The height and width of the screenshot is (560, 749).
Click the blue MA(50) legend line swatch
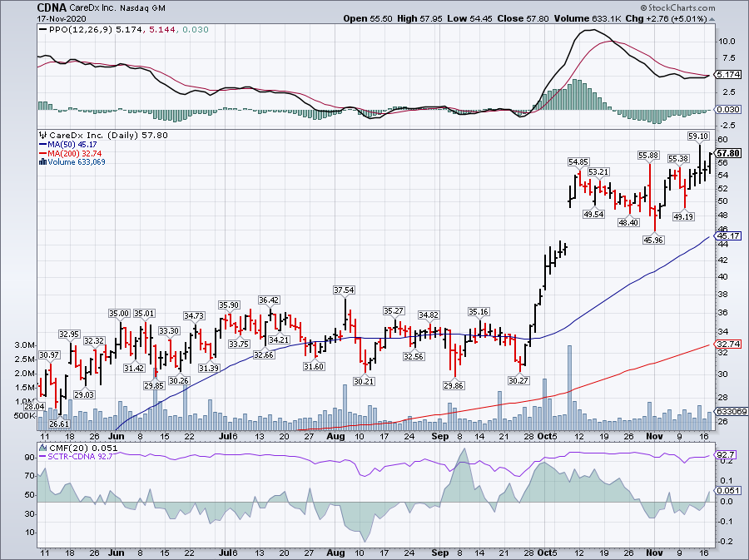42,145
